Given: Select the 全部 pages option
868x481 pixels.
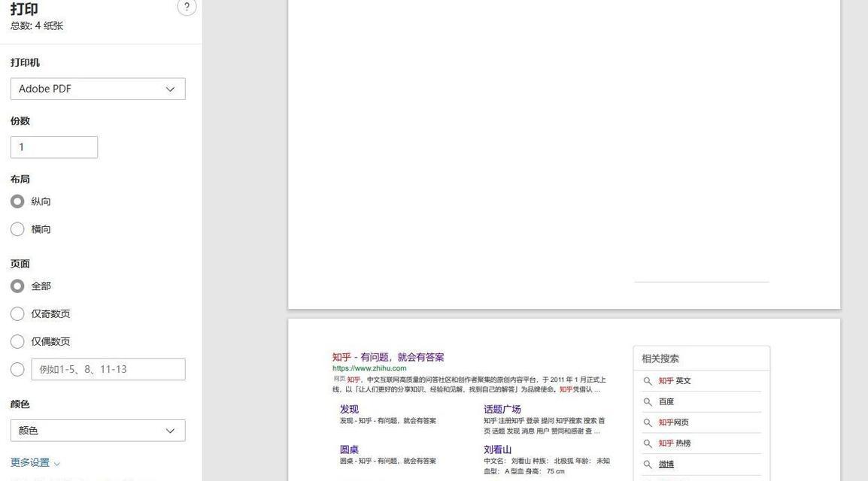Looking at the screenshot, I should pos(17,286).
